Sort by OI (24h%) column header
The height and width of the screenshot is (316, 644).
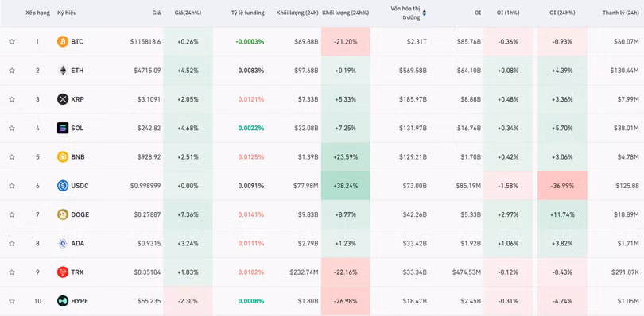coord(562,13)
